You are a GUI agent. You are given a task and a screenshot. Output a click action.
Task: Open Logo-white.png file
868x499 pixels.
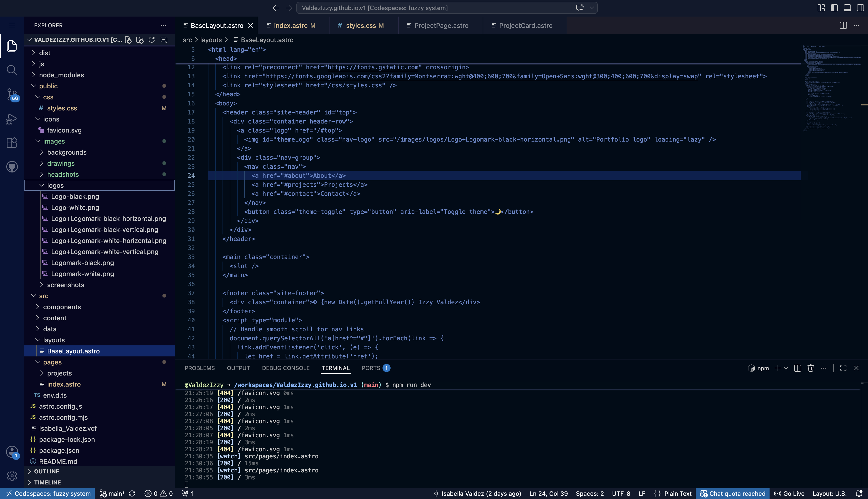(99, 208)
